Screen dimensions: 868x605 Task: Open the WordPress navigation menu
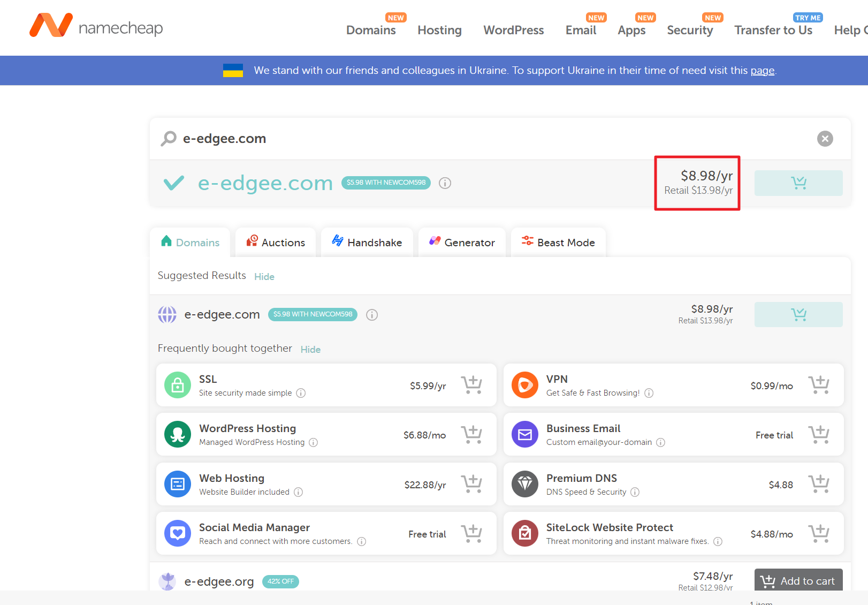(513, 30)
